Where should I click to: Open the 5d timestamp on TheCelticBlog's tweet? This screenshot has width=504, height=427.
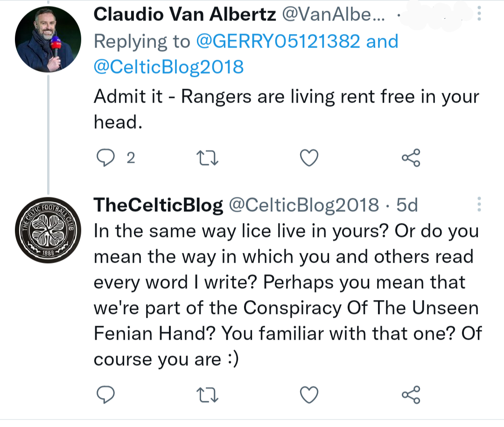(407, 205)
